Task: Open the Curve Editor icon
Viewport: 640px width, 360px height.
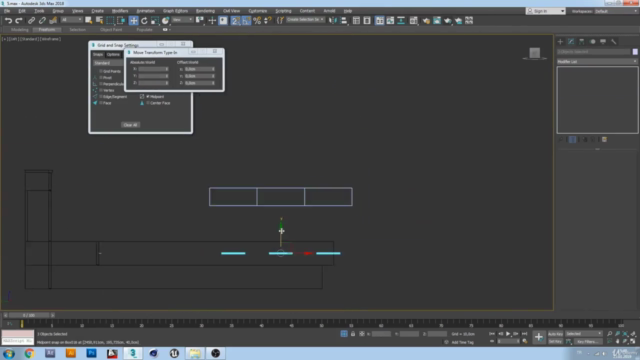Action: pos(390,20)
